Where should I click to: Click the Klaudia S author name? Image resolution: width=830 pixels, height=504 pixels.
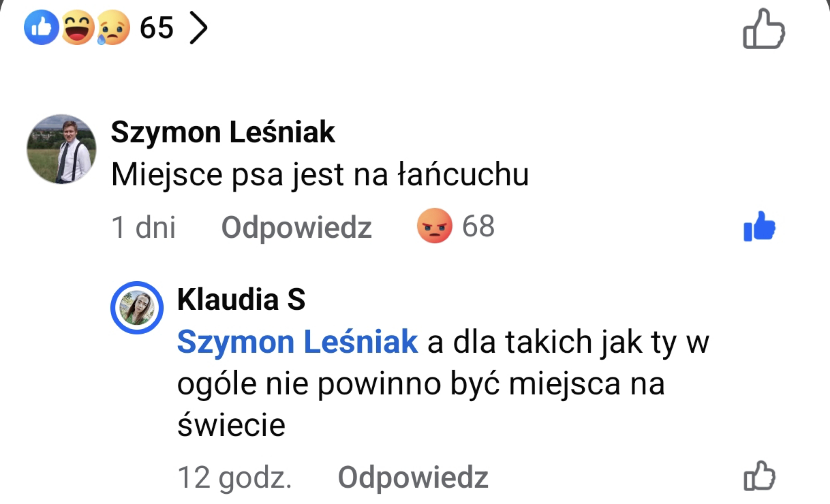(x=241, y=299)
